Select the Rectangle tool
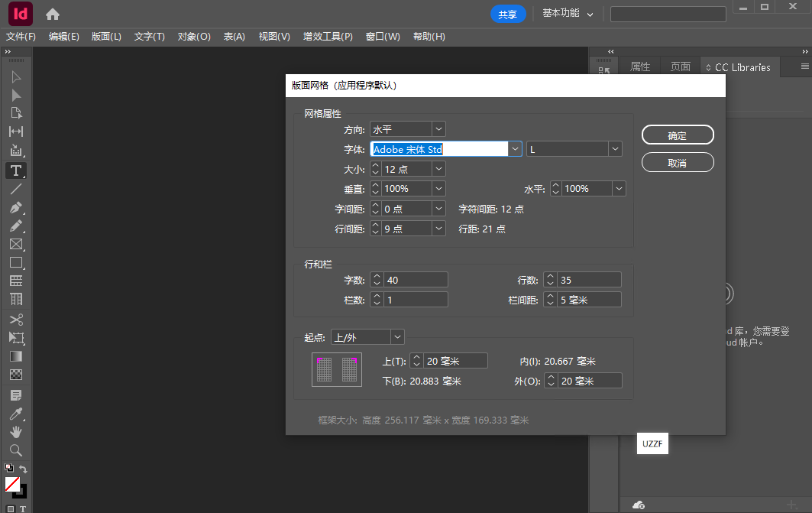 pos(16,263)
